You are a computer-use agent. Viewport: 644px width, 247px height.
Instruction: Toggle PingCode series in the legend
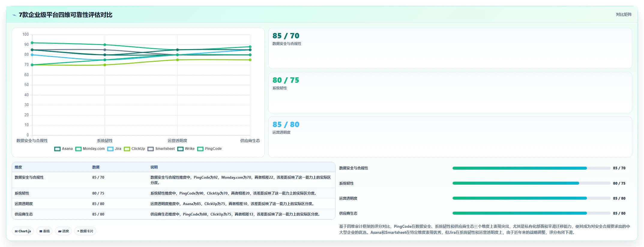(209, 149)
